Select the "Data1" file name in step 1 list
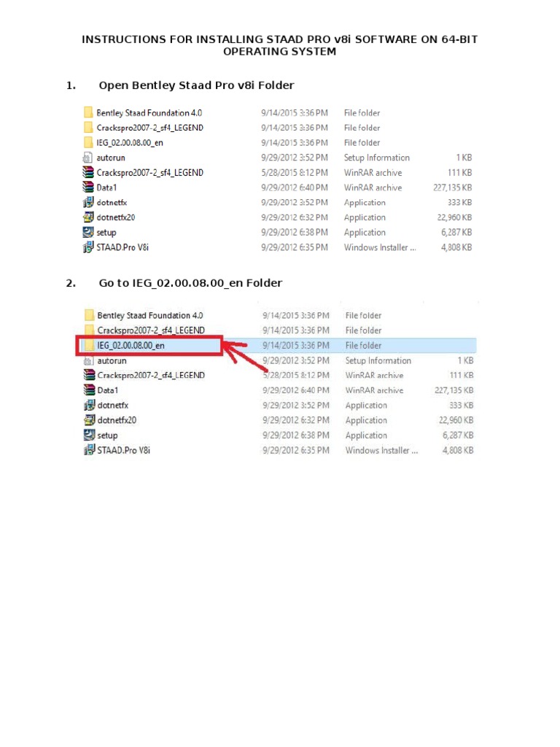 tap(106, 187)
